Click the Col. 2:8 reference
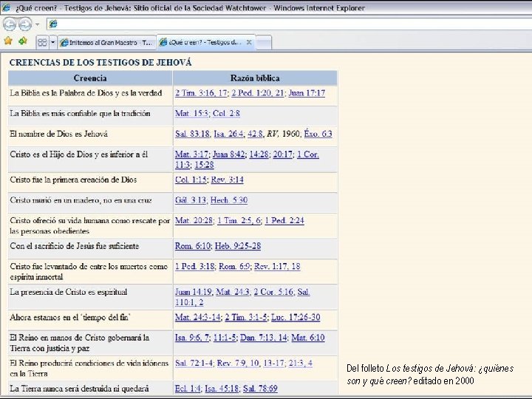 click(x=226, y=113)
